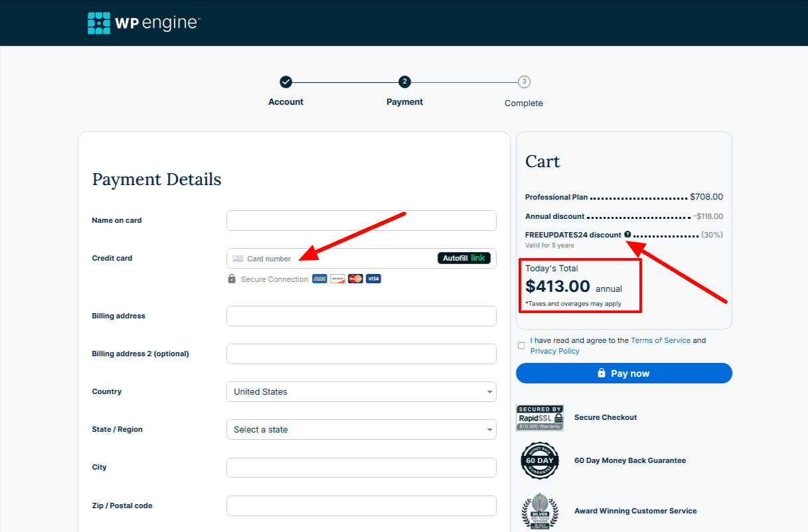The image size is (808, 532).
Task: Select the Payment step indicator
Action: (405, 82)
